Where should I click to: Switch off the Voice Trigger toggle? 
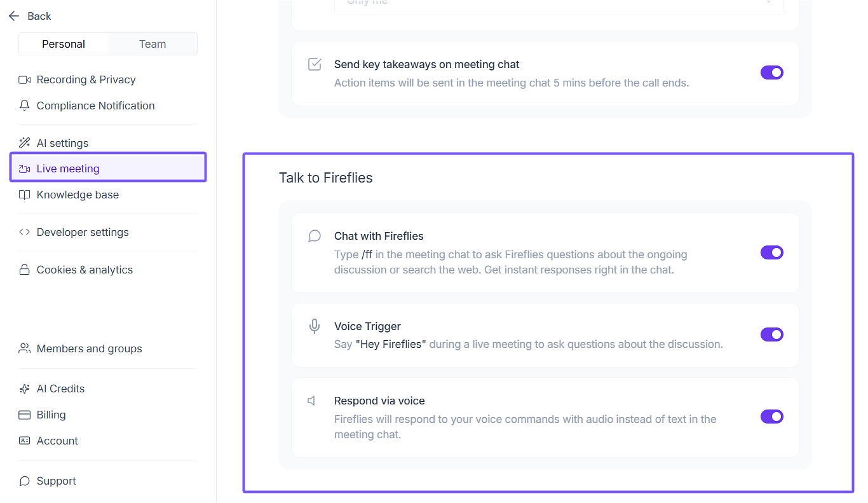[x=772, y=334]
